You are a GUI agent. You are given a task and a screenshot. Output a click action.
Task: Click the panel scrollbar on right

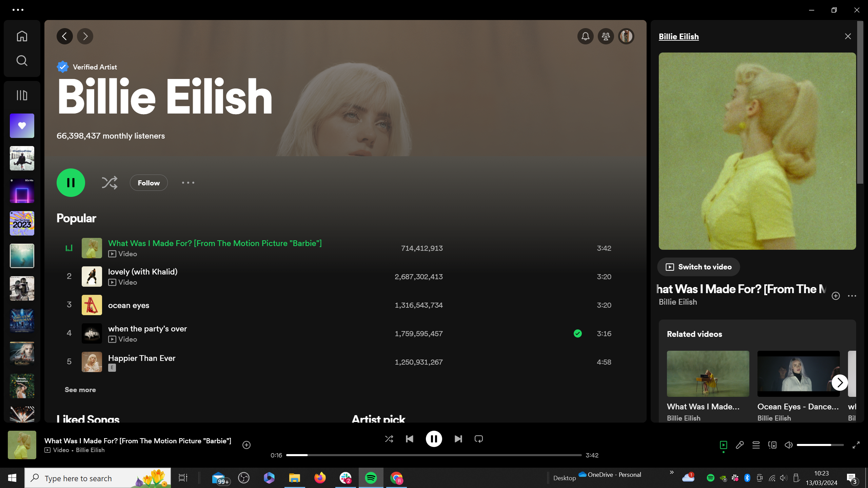pyautogui.click(x=860, y=102)
